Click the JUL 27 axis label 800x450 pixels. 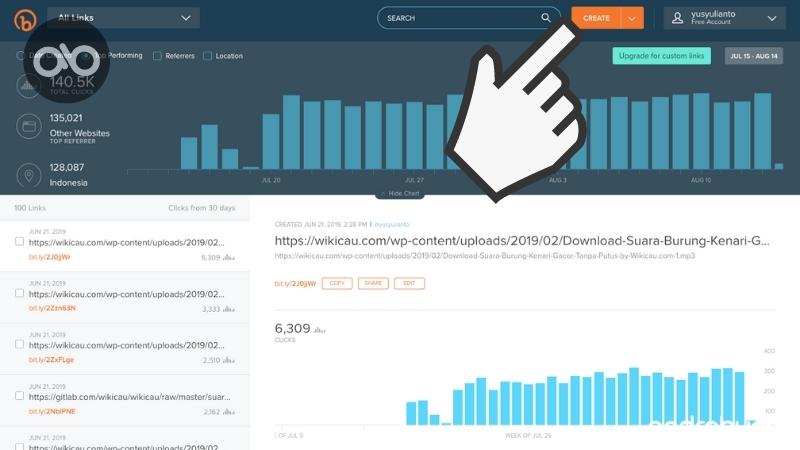tap(414, 180)
